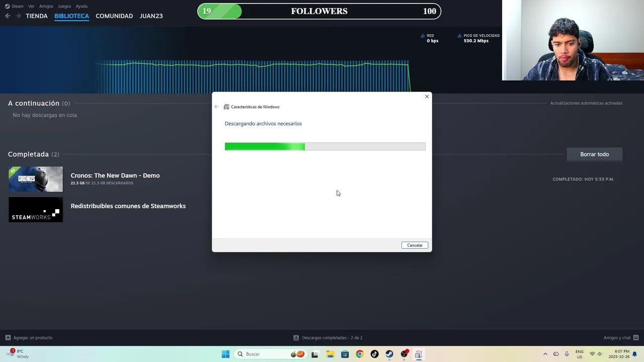
Task: Open the clock showing 6:07 PM
Action: (x=619, y=354)
